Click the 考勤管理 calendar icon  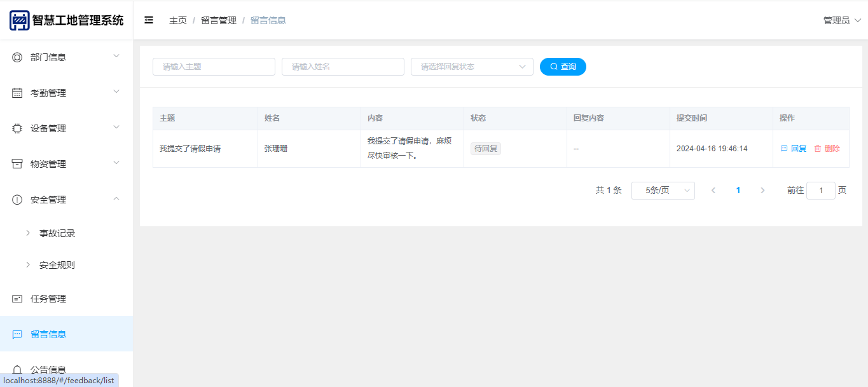[17, 93]
